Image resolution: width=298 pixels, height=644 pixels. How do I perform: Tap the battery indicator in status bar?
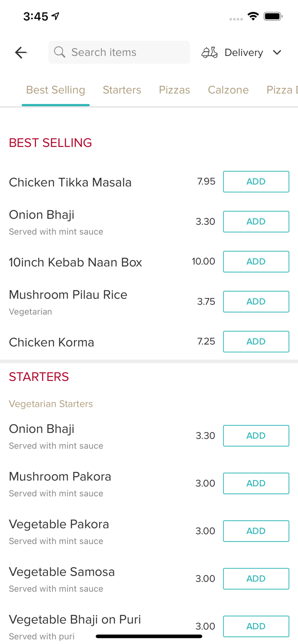[x=273, y=16]
